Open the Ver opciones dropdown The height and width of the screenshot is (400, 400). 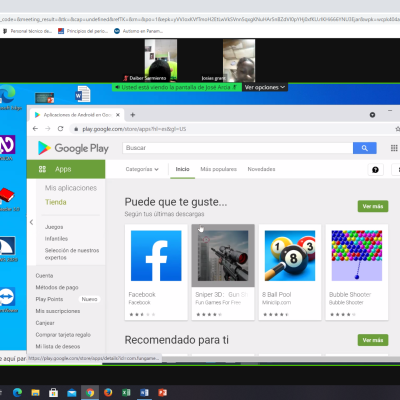coord(265,87)
